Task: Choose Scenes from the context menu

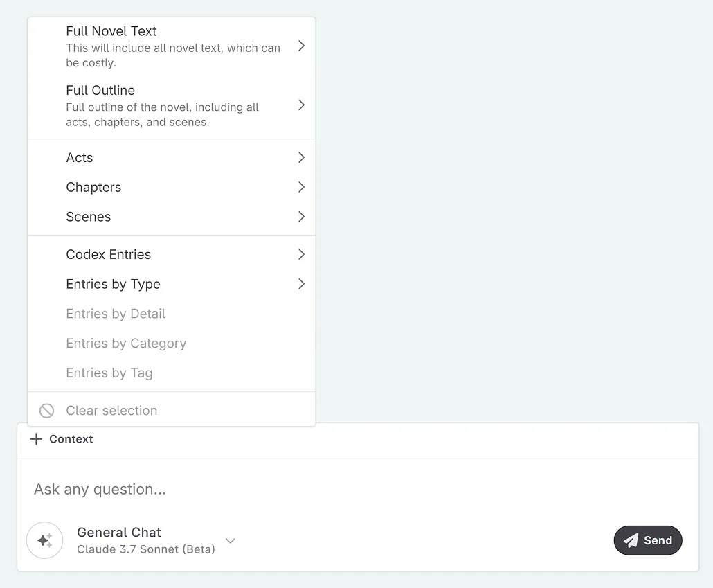Action: pos(89,217)
